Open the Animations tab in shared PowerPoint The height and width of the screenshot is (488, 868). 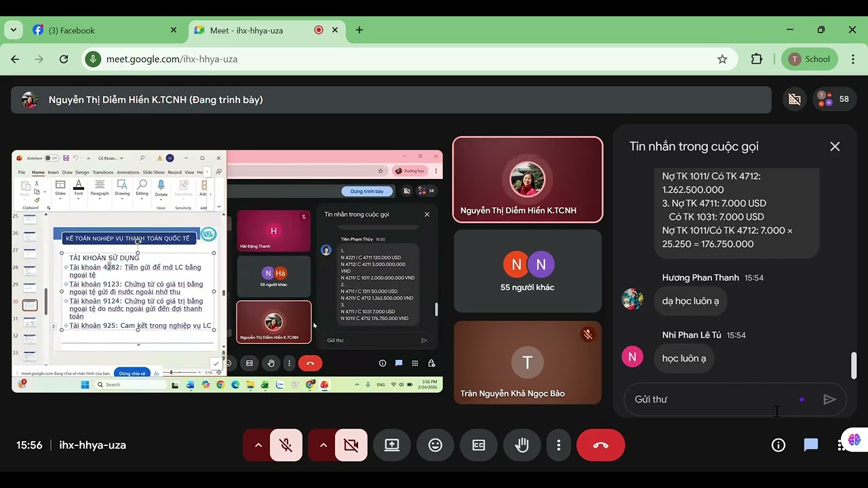(x=127, y=172)
